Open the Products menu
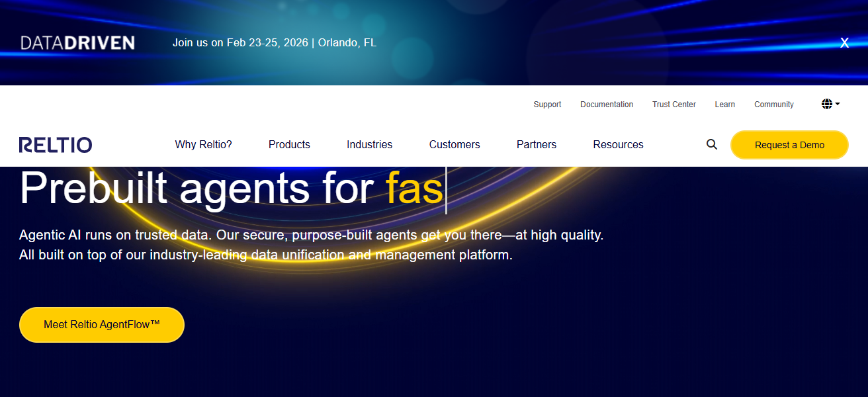Image resolution: width=868 pixels, height=397 pixels. [289, 145]
